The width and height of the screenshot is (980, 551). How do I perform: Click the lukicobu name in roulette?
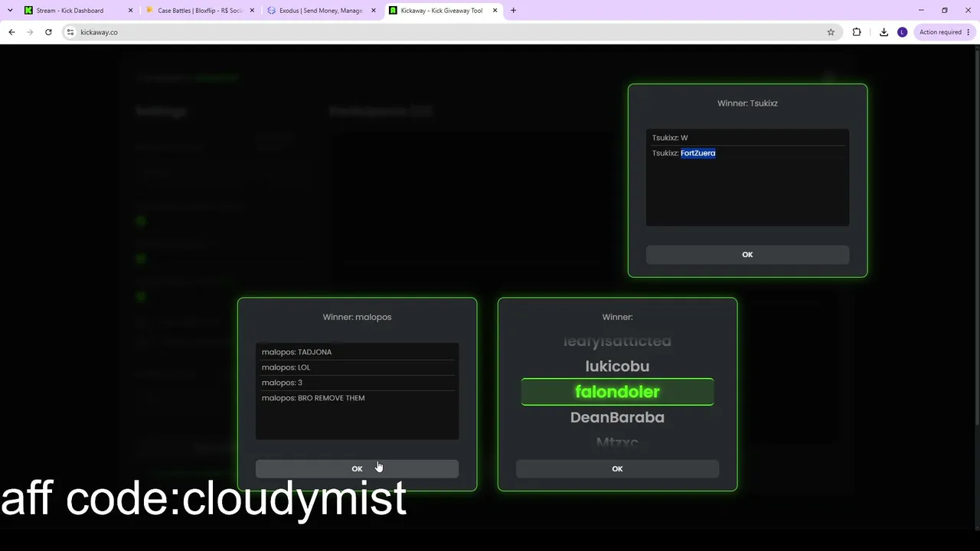(x=617, y=367)
